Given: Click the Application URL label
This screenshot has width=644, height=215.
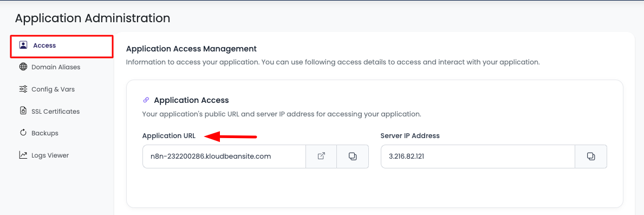Looking at the screenshot, I should (169, 136).
